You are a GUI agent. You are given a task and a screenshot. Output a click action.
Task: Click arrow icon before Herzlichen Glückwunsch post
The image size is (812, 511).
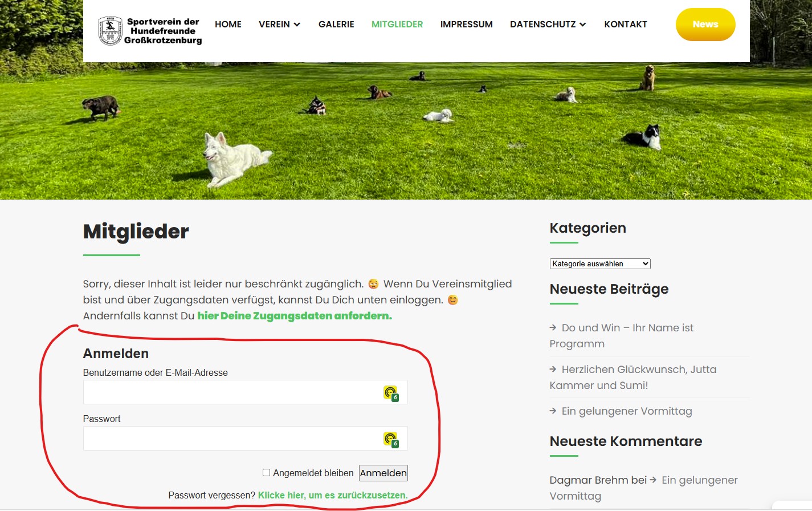point(553,370)
